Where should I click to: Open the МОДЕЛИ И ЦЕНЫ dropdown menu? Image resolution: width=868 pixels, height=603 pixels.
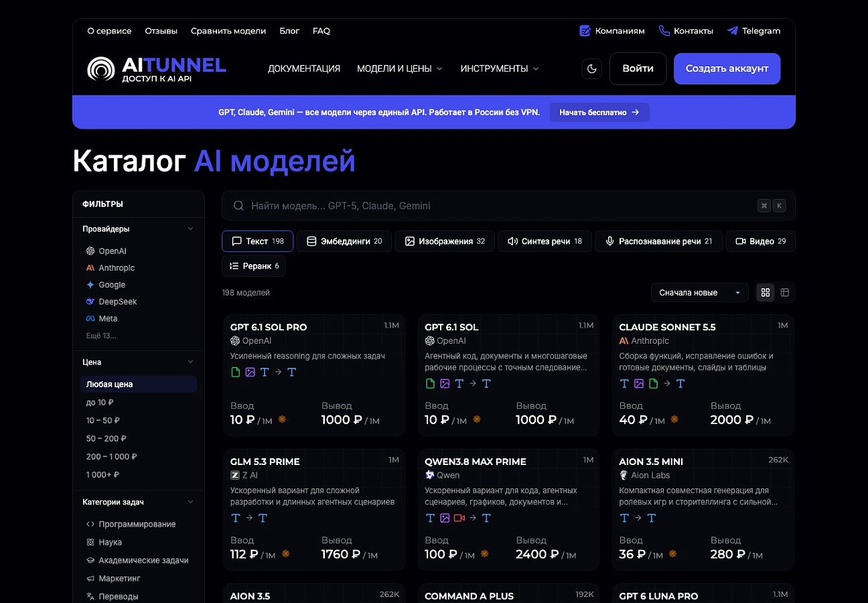[400, 68]
